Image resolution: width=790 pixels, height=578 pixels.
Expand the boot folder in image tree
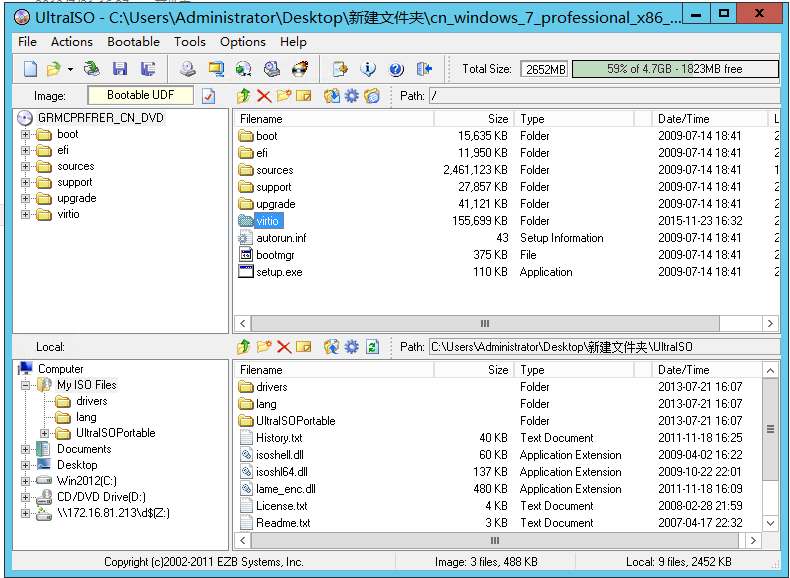25,135
